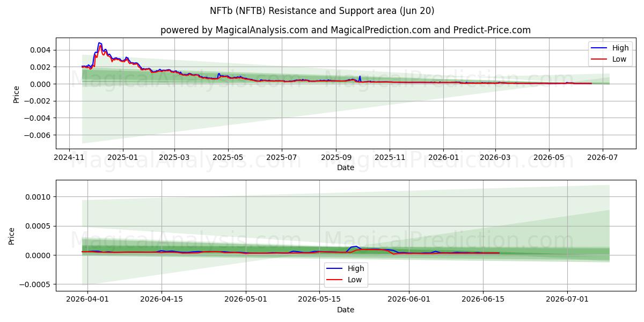This screenshot has height=322, width=644.
Task: Click the blue High bump near 2026-05-22 in bottom chart
Action: pos(355,246)
